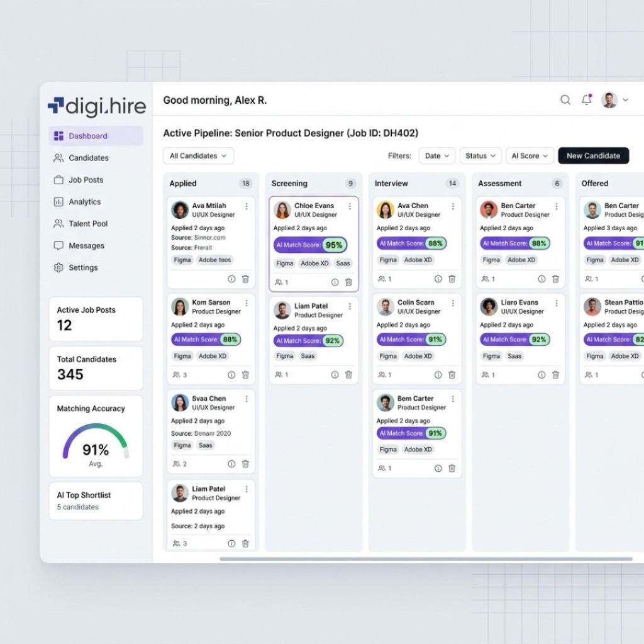Open the Dashboard menu item
The width and height of the screenshot is (644, 644).
coord(96,136)
